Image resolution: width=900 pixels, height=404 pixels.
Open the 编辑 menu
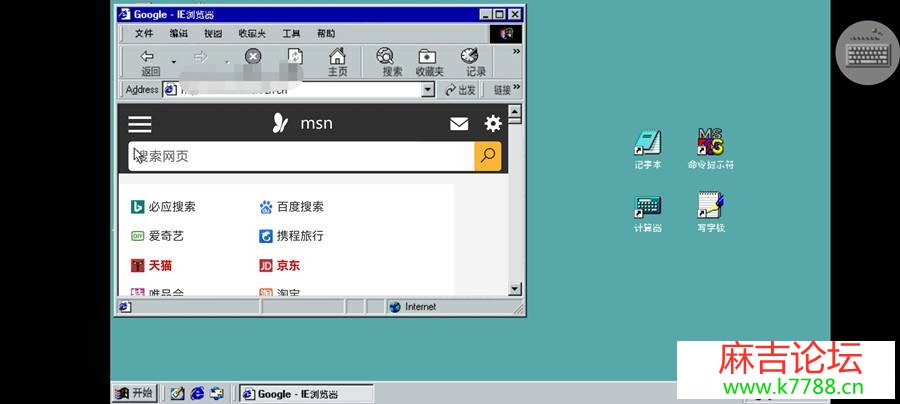pyautogui.click(x=179, y=34)
